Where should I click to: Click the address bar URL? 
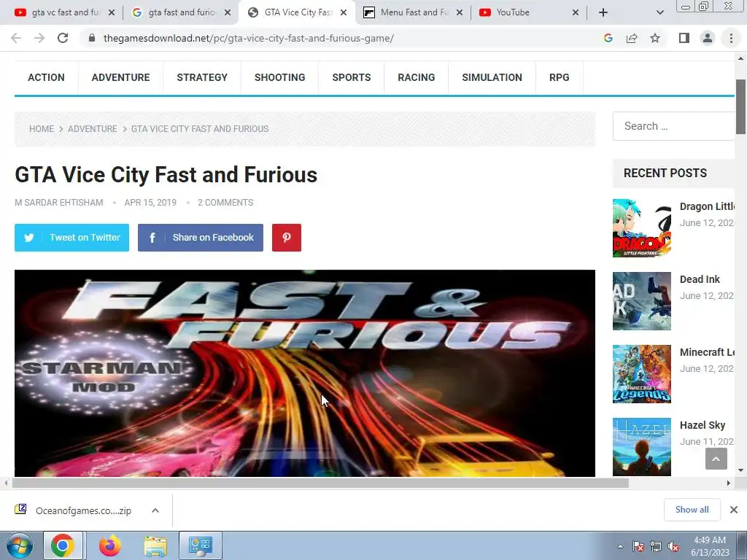[x=248, y=38]
